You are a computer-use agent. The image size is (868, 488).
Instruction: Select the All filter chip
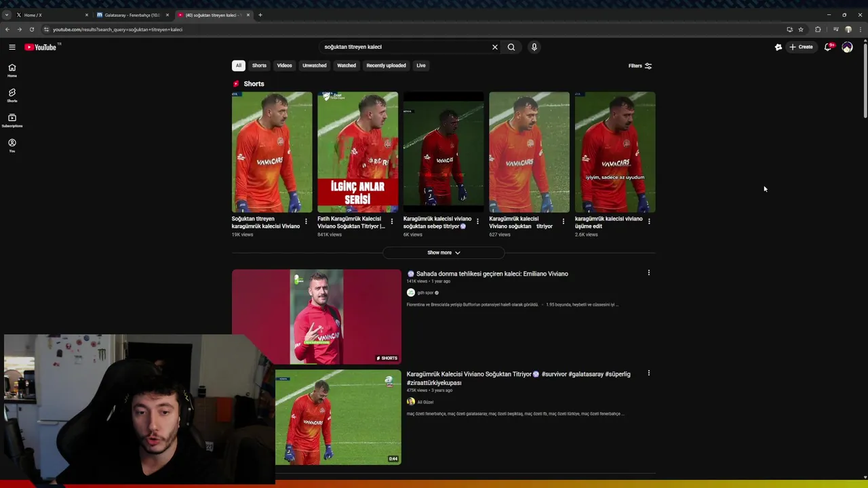[x=238, y=66]
